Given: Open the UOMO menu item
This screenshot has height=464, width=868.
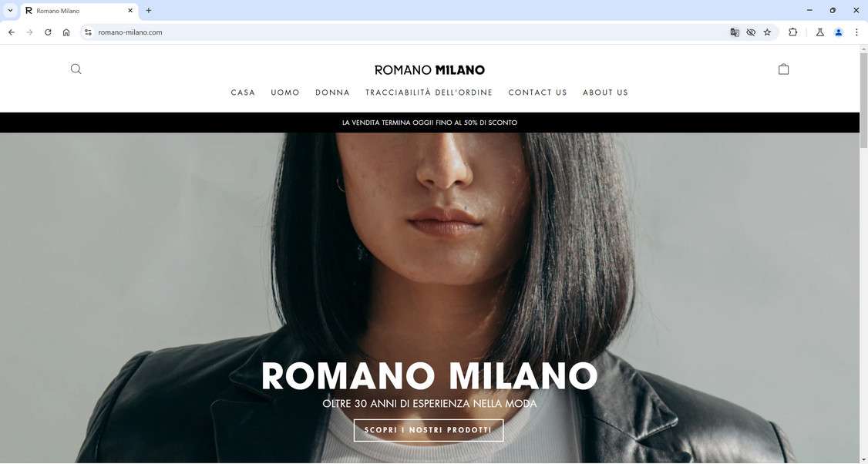Looking at the screenshot, I should (285, 92).
